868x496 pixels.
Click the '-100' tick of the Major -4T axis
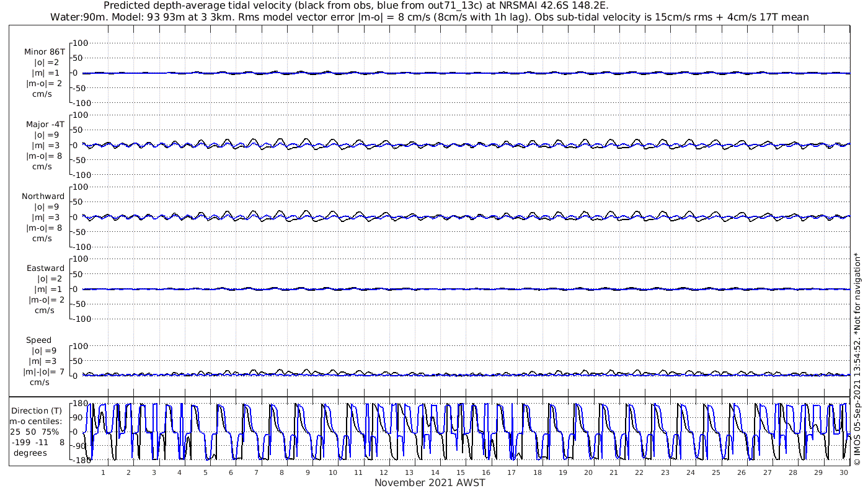[81, 175]
